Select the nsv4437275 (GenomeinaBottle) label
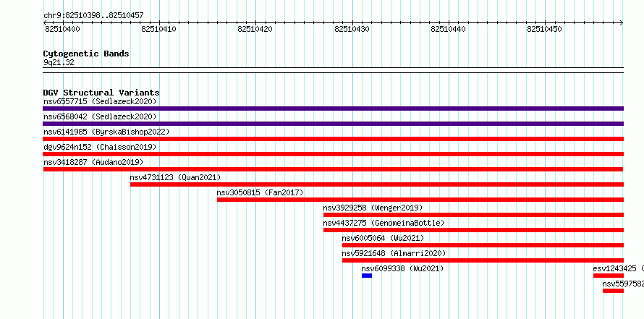The height and width of the screenshot is (319, 644). coord(384,223)
